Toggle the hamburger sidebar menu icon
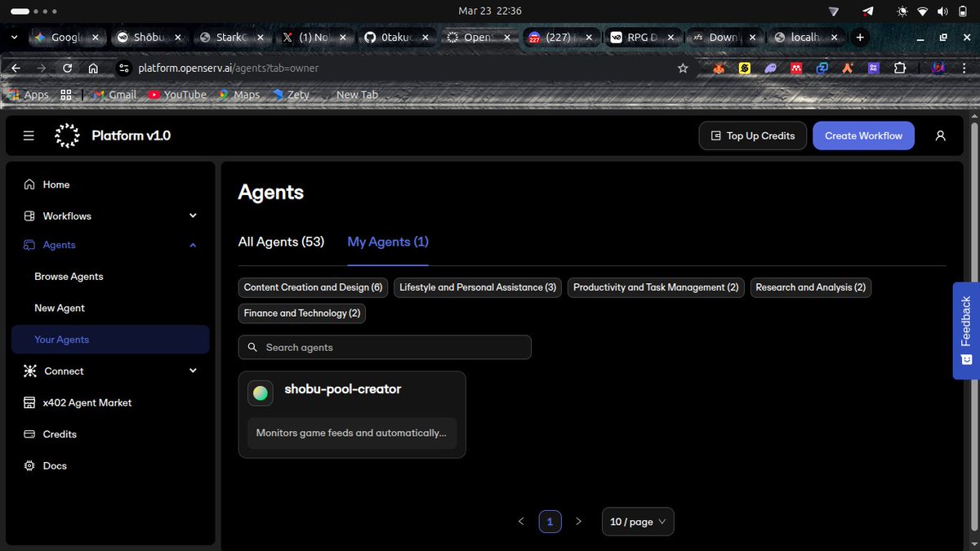The width and height of the screenshot is (980, 551). click(x=29, y=136)
